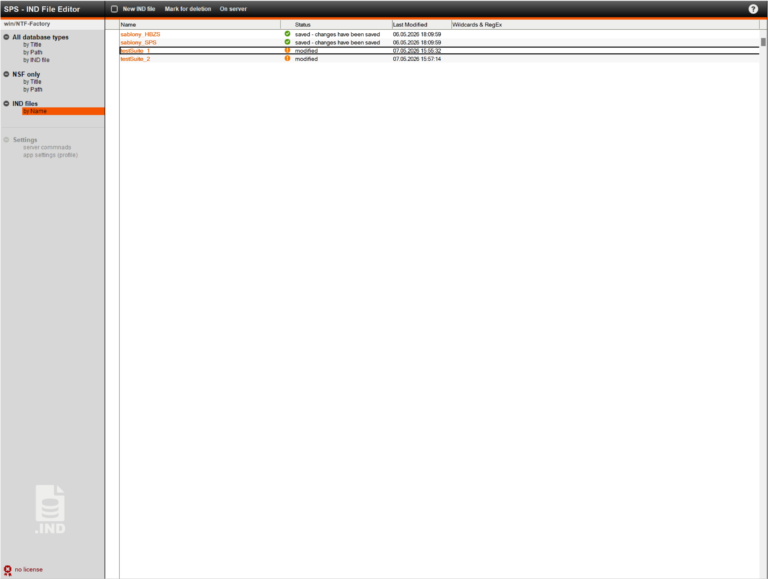Click the no license ribbon icon
The height and width of the screenshot is (579, 768).
pyautogui.click(x=7, y=570)
